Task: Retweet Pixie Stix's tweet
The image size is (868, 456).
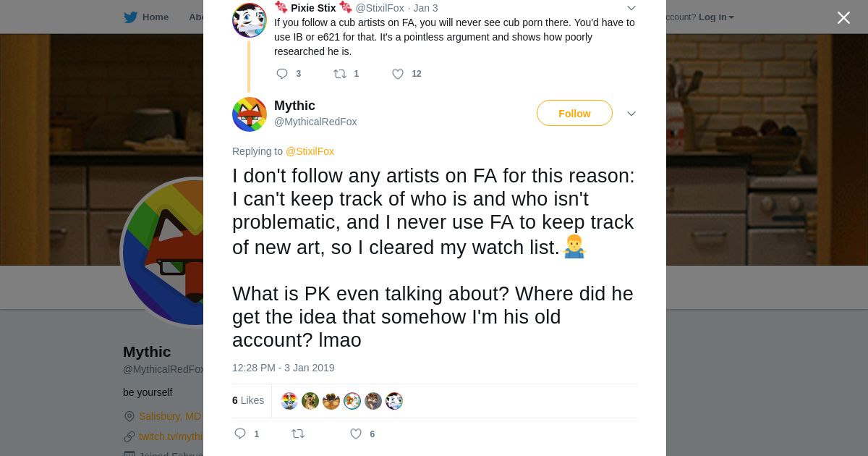Action: tap(340, 74)
